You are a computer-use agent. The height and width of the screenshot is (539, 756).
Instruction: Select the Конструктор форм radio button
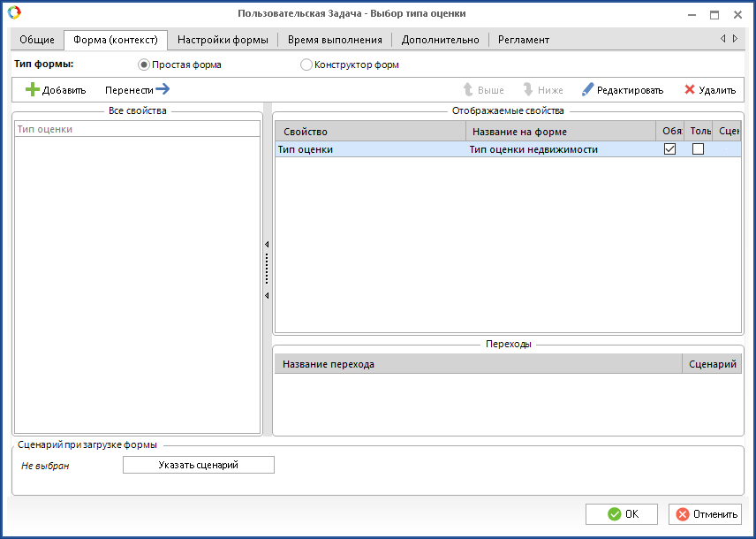pyautogui.click(x=306, y=65)
